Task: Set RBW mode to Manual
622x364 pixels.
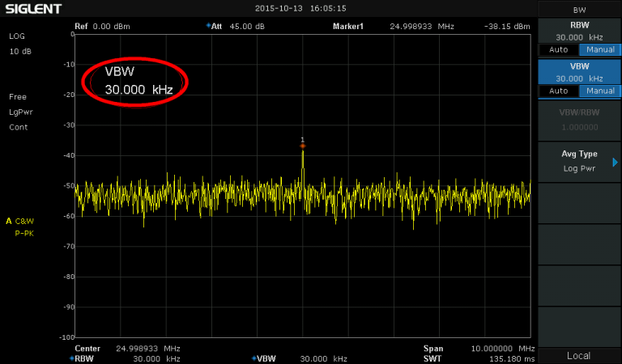Action: click(600, 49)
